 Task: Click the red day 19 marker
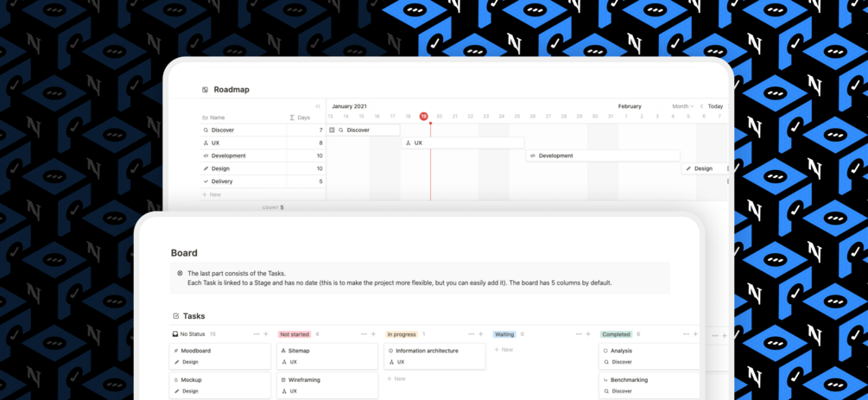click(423, 117)
